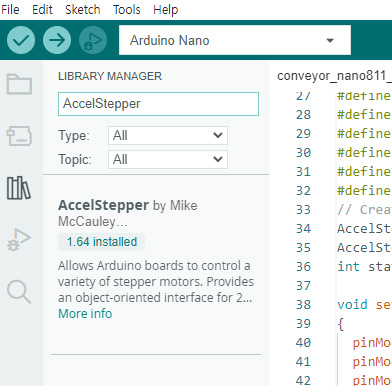This screenshot has height=386, width=392.
Task: Open the Help menu
Action: (166, 9)
